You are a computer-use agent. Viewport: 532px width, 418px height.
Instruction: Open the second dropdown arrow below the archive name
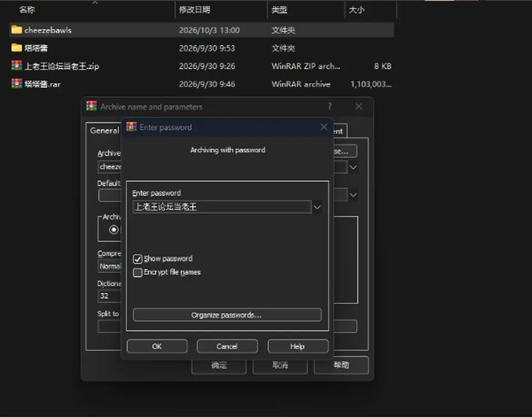click(x=353, y=195)
